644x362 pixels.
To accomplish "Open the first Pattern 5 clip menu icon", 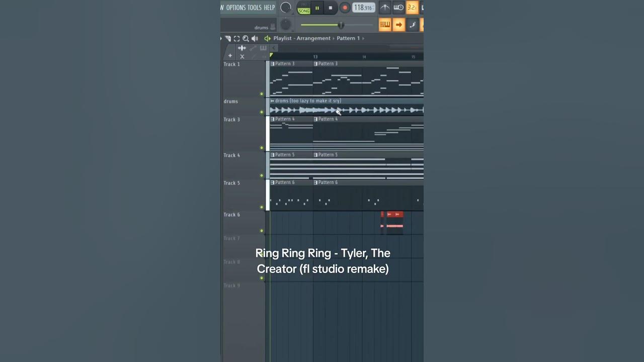I will 273,155.
